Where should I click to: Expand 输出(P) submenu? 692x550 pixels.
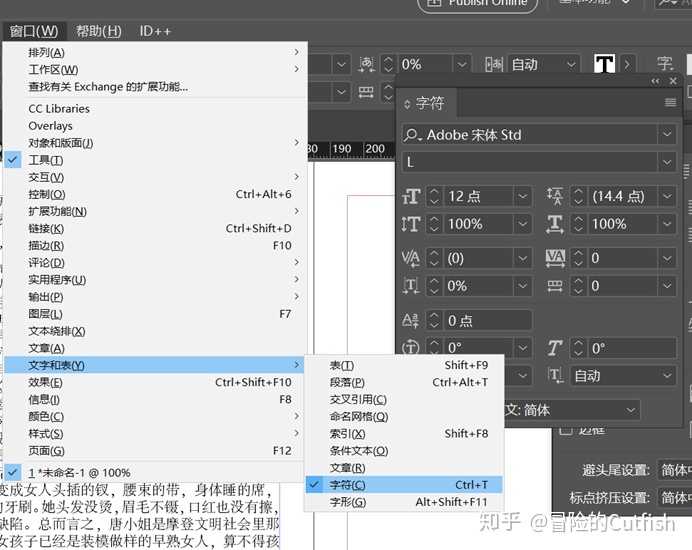(x=154, y=297)
